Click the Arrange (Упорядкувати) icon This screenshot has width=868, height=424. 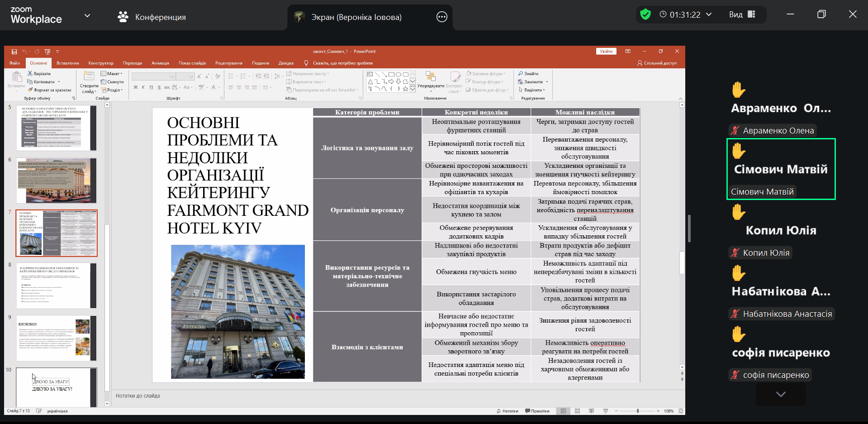click(430, 76)
